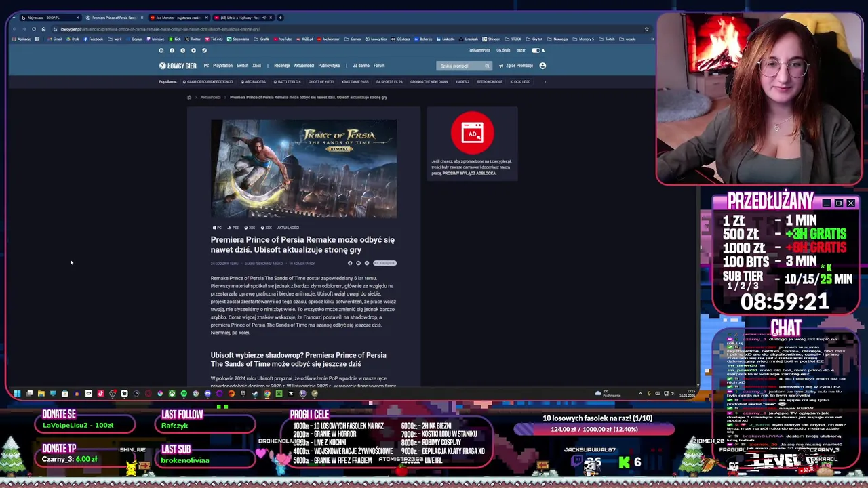This screenshot has height=488, width=868.
Task: Select the Hades 2 popular tag
Action: pos(462,82)
